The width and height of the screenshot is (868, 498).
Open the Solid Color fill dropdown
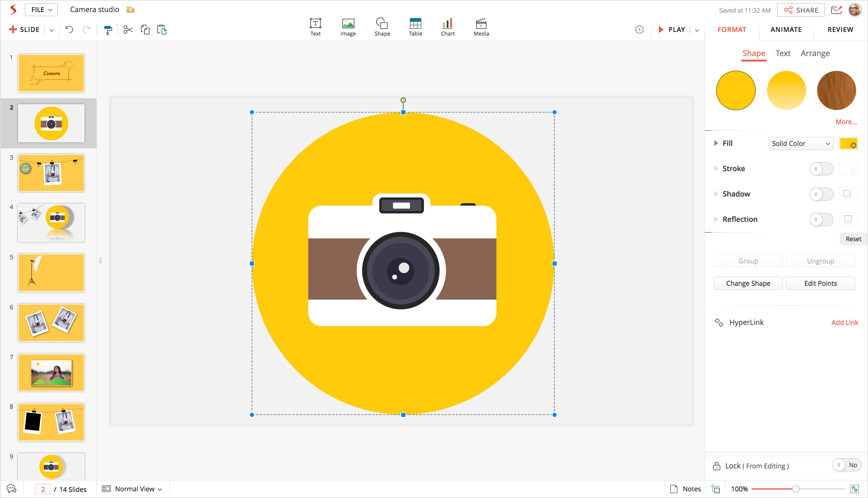[x=800, y=144]
